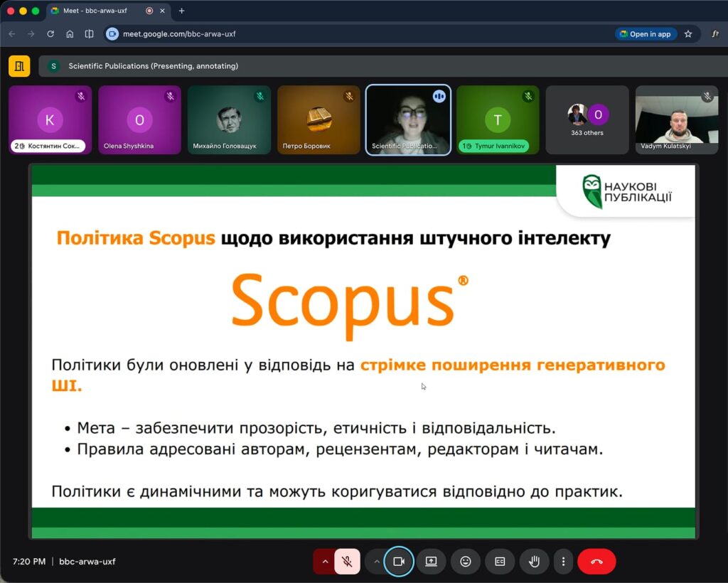728x583 pixels.
Task: Open a new browser tab
Action: tap(181, 11)
